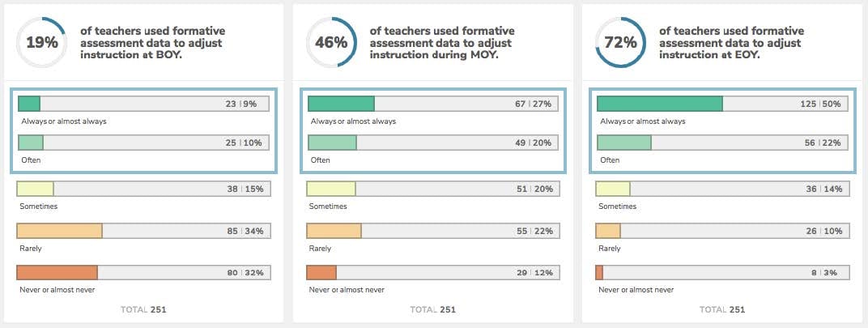Click the 72% donut chart
Viewport: 868px width, 328px height.
coord(620,43)
